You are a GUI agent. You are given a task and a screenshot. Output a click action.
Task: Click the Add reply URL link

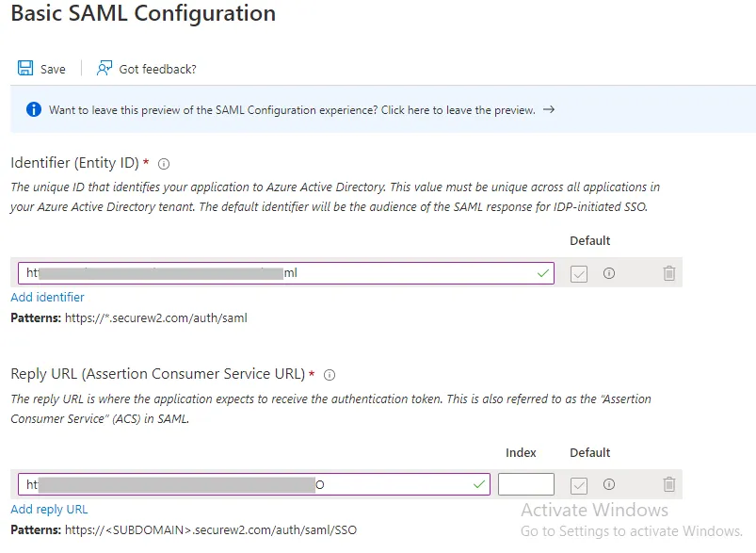click(x=49, y=509)
